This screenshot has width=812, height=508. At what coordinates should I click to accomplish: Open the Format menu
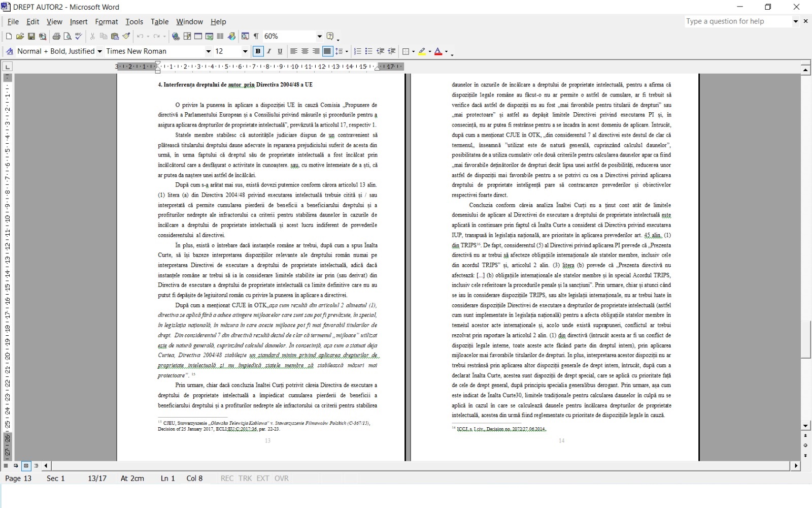[x=107, y=22]
